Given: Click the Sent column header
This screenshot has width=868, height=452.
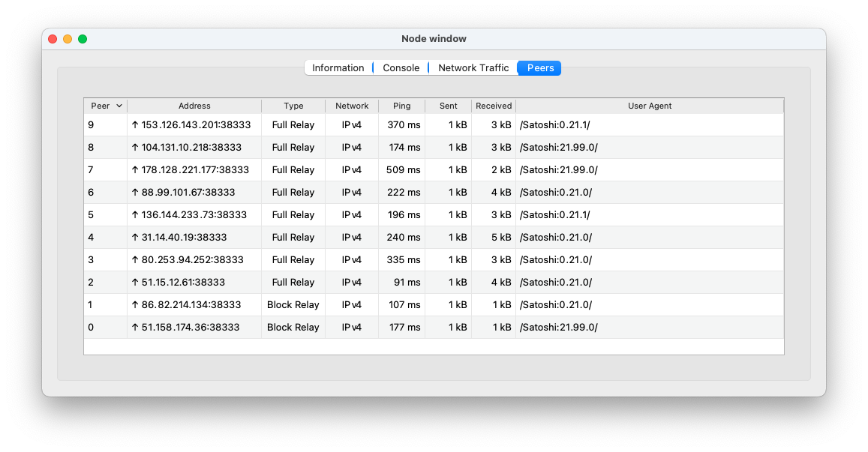Looking at the screenshot, I should 448,106.
